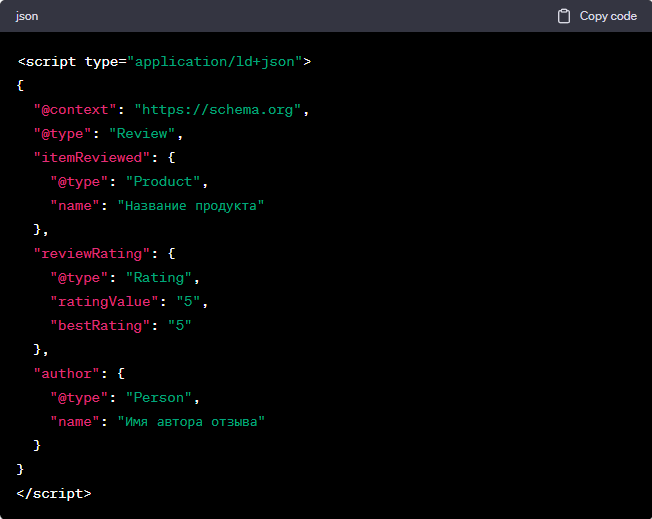Viewport: 652px width, 519px height.
Task: Click the "itemReviewed" key
Action: [91, 158]
